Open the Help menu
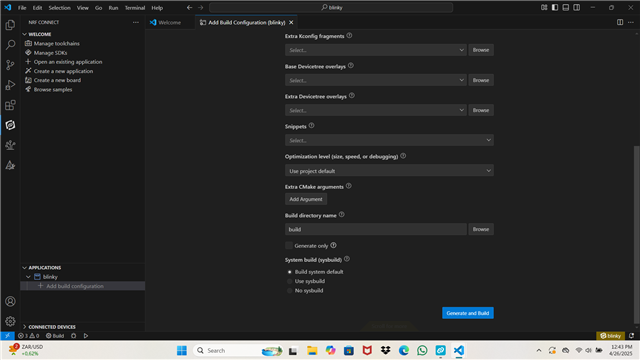Screen dimensions: 640x360 [157, 7]
